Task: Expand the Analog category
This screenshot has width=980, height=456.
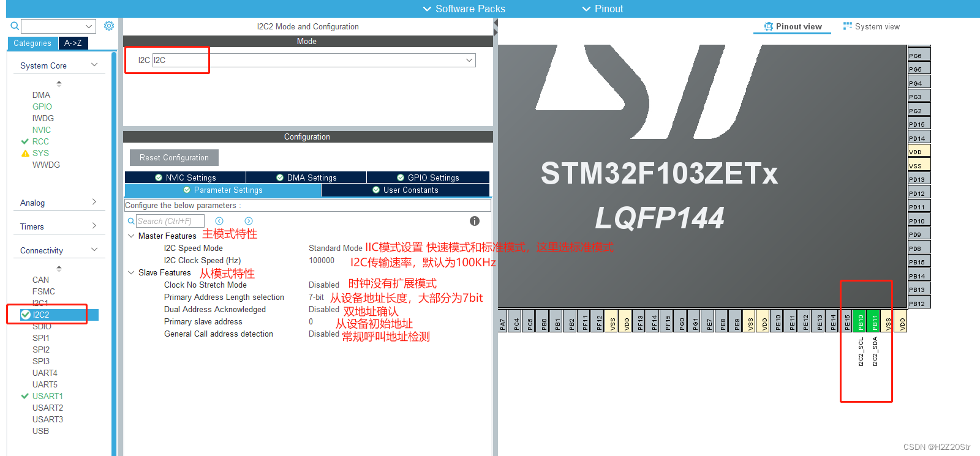Action: 94,202
